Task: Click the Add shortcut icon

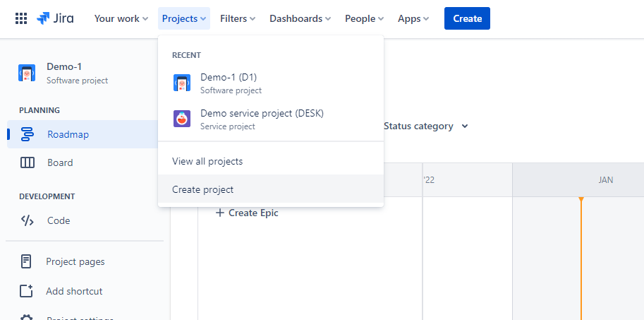Action: point(27,291)
